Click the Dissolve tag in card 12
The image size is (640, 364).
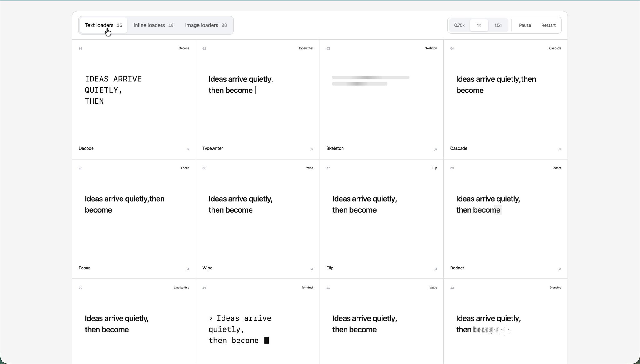(555, 288)
